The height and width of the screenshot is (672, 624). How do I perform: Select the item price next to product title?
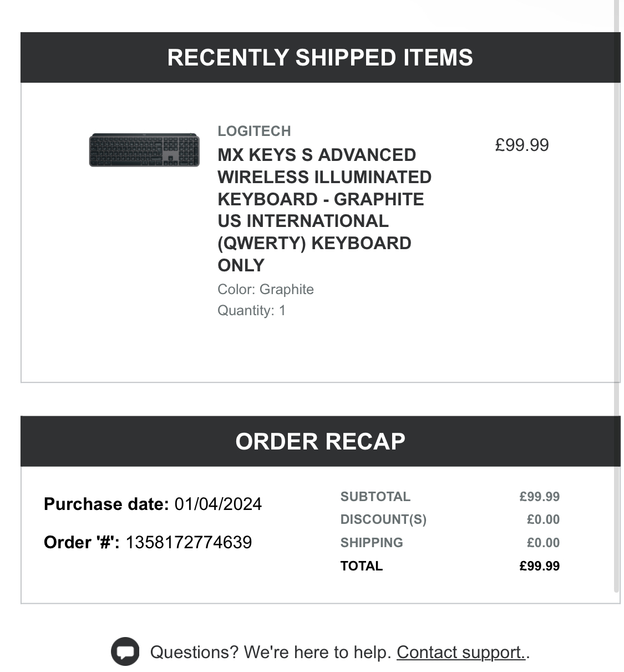(522, 145)
